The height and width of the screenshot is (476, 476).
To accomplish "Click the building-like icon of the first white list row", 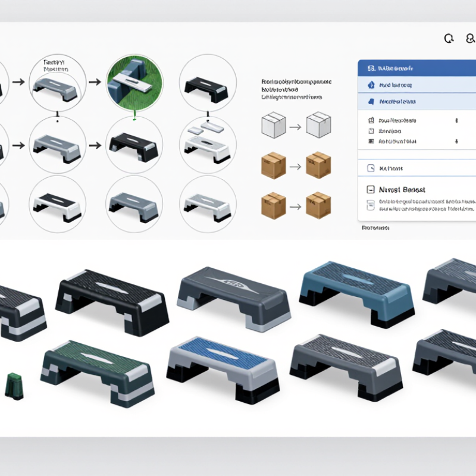I will [x=371, y=121].
